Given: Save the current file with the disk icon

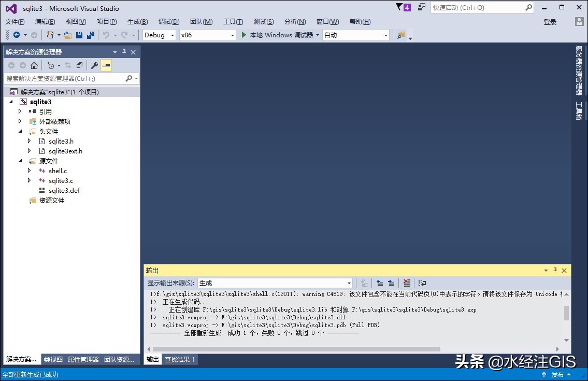Looking at the screenshot, I should click(x=79, y=35).
